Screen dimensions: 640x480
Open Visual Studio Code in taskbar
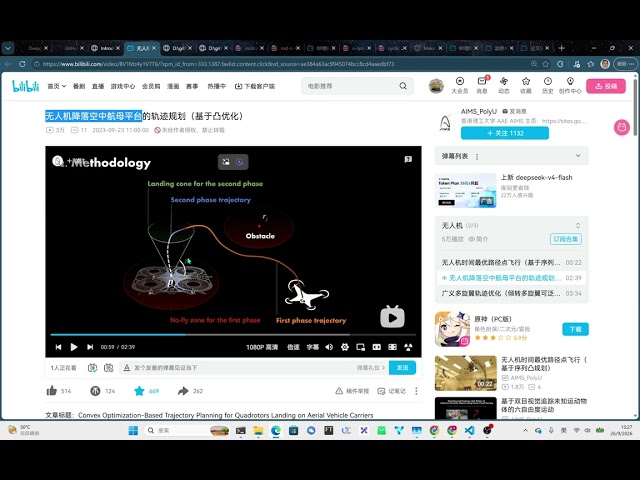pos(469,430)
